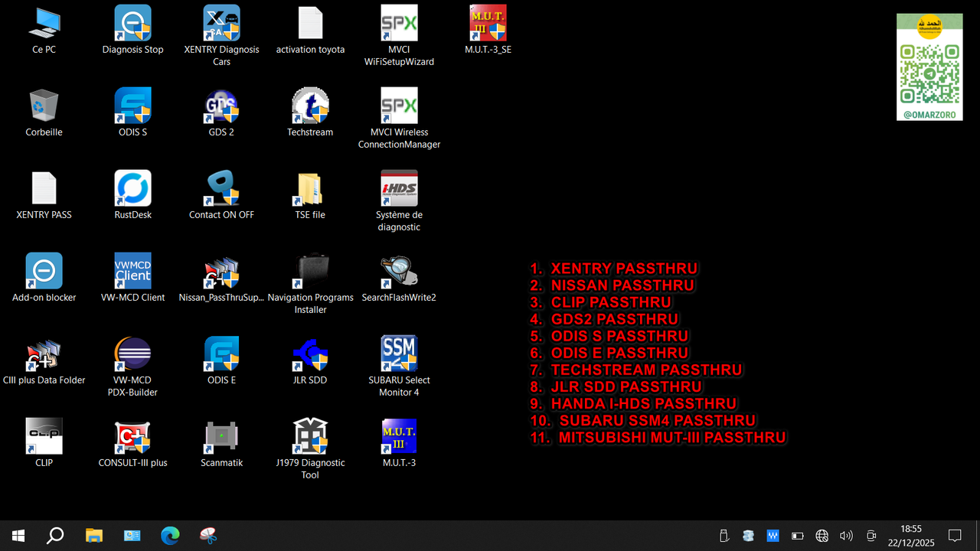This screenshot has height=551, width=980.
Task: Launch the CONSULT-III plus shortcut
Action: coord(132,444)
